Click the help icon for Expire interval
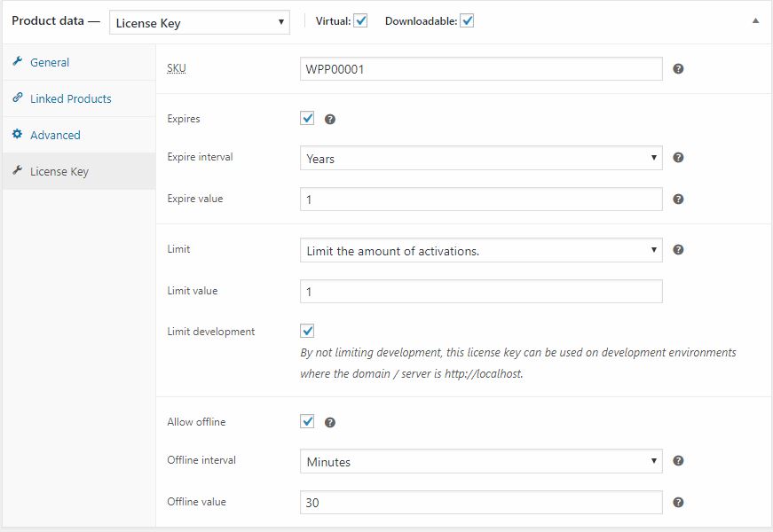 [678, 158]
